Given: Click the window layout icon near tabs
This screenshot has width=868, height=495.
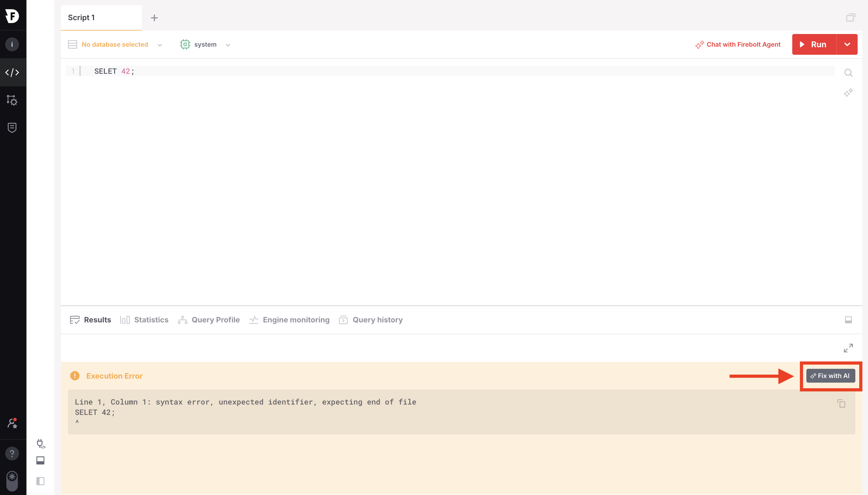Looking at the screenshot, I should 851,18.
